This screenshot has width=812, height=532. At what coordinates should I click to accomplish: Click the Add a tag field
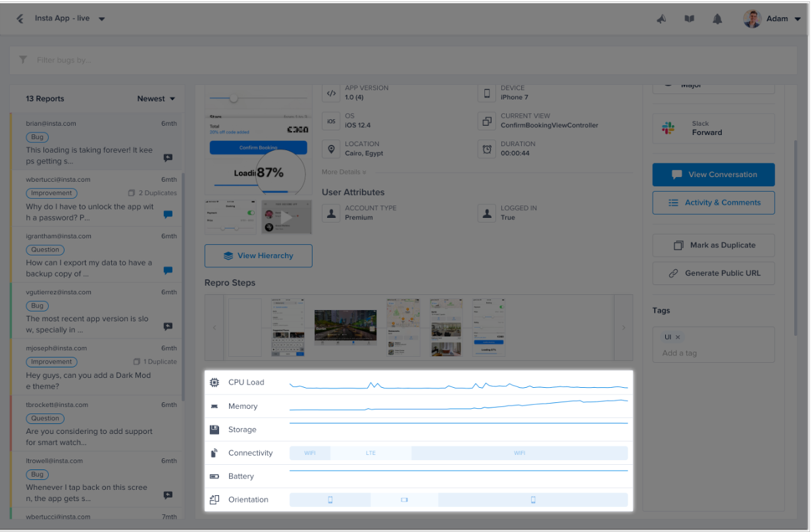pyautogui.click(x=713, y=353)
